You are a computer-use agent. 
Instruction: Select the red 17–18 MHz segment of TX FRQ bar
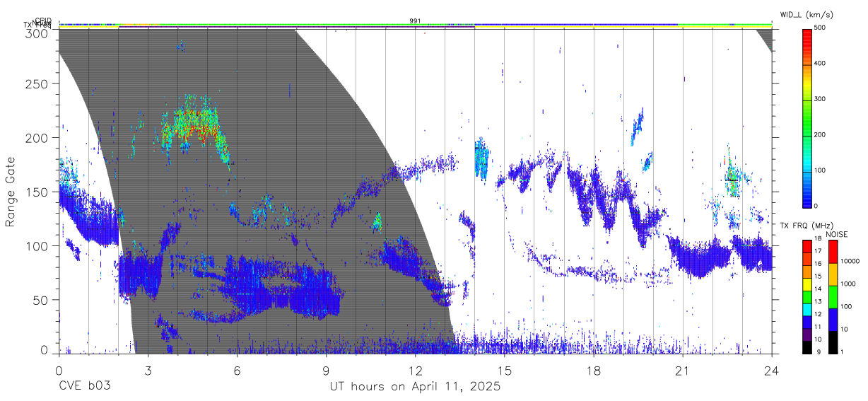tap(807, 247)
